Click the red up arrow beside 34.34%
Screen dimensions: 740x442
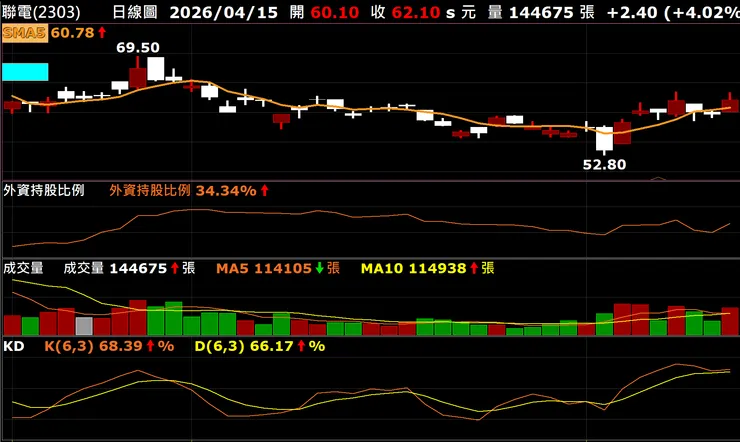pyautogui.click(x=264, y=191)
